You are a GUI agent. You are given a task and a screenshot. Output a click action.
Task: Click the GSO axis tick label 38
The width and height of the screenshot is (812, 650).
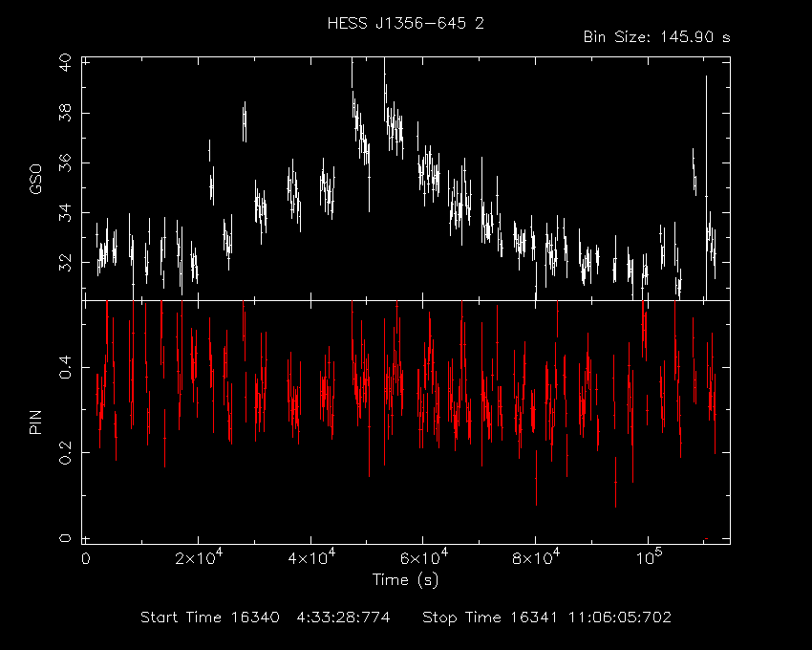[65, 113]
